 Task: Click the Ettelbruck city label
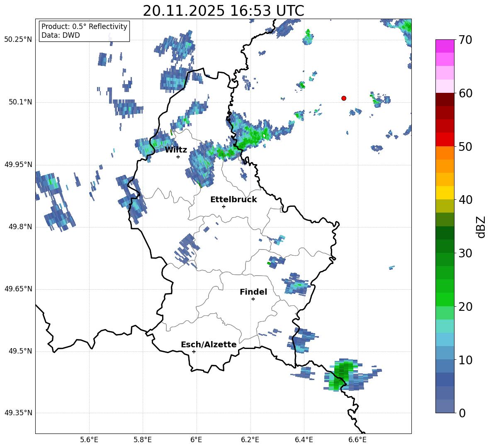pos(233,199)
